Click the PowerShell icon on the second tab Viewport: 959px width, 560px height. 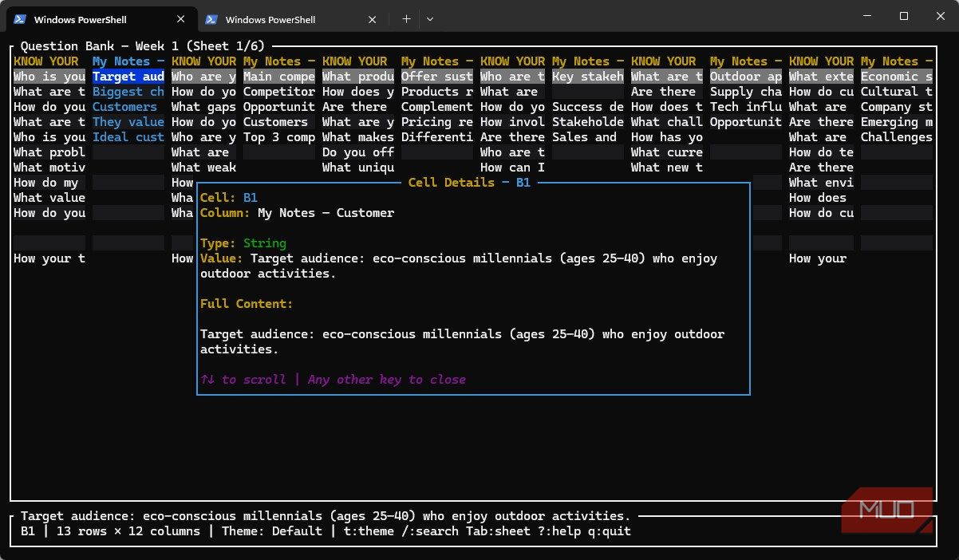pos(212,19)
